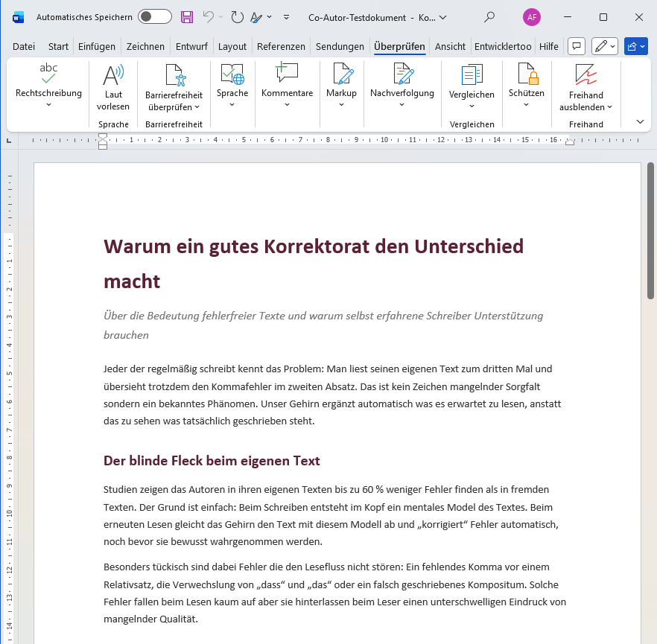
Task: Expand the quick access toolbar chevron
Action: pyautogui.click(x=285, y=16)
